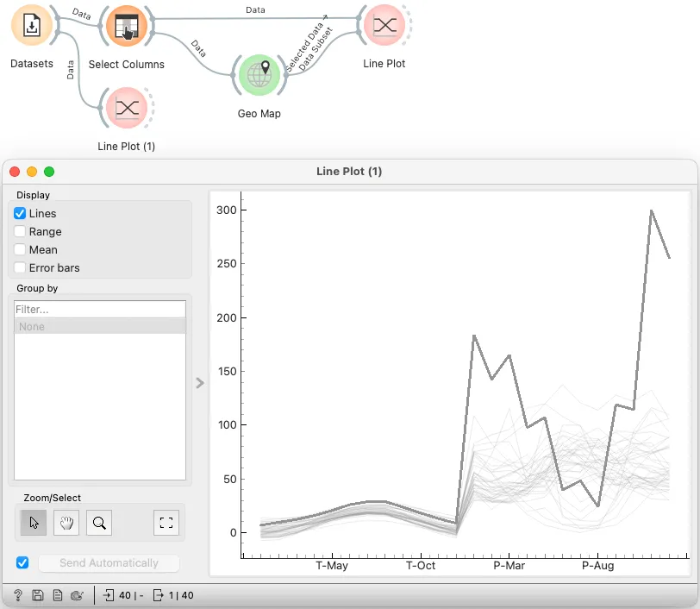Open help via the question mark icon
The image size is (700, 609).
[x=18, y=595]
